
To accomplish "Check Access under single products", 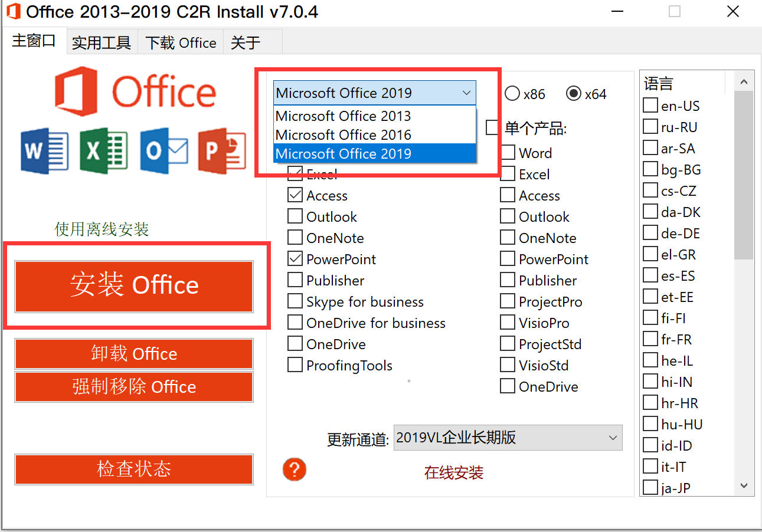I will [x=508, y=195].
